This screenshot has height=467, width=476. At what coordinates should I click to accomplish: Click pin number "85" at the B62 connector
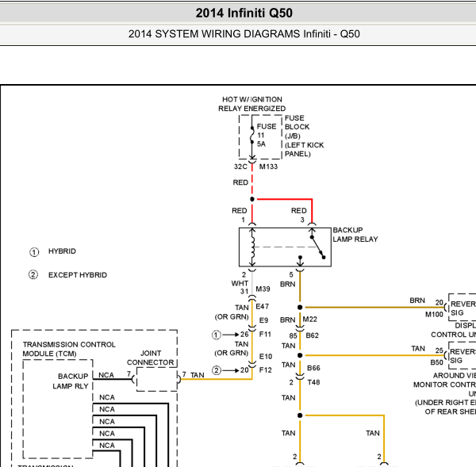(x=293, y=336)
